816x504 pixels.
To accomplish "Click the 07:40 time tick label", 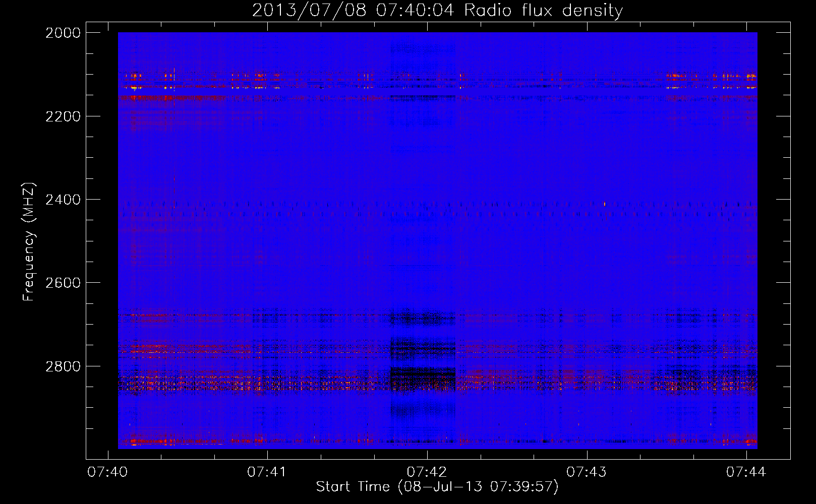I will pyautogui.click(x=107, y=472).
